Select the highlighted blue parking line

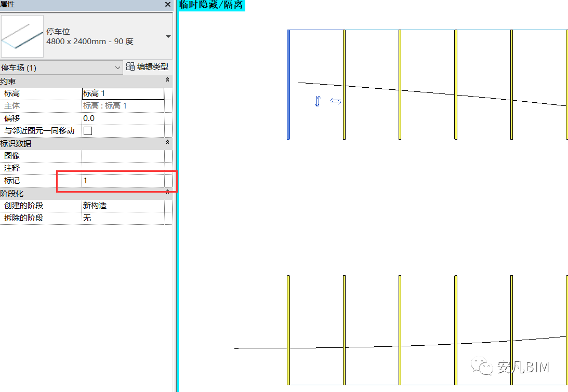288,85
